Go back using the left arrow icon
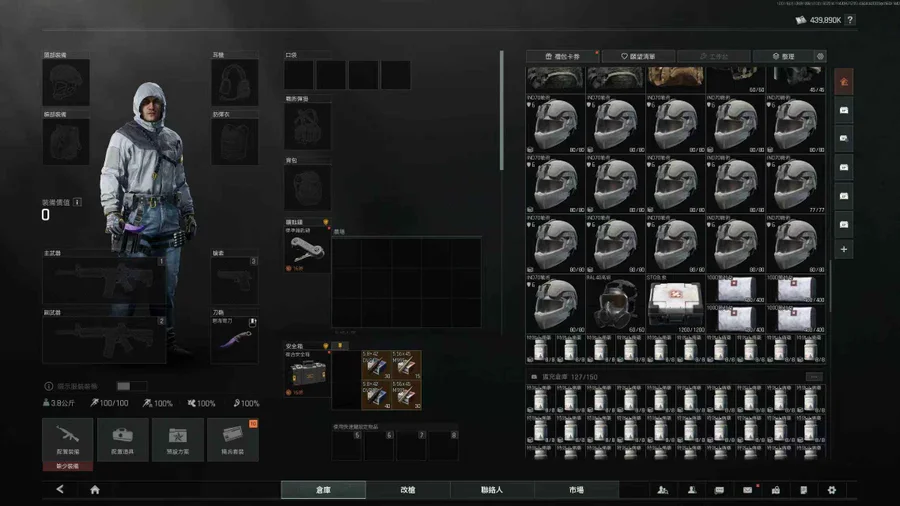This screenshot has width=900, height=506. 60,490
